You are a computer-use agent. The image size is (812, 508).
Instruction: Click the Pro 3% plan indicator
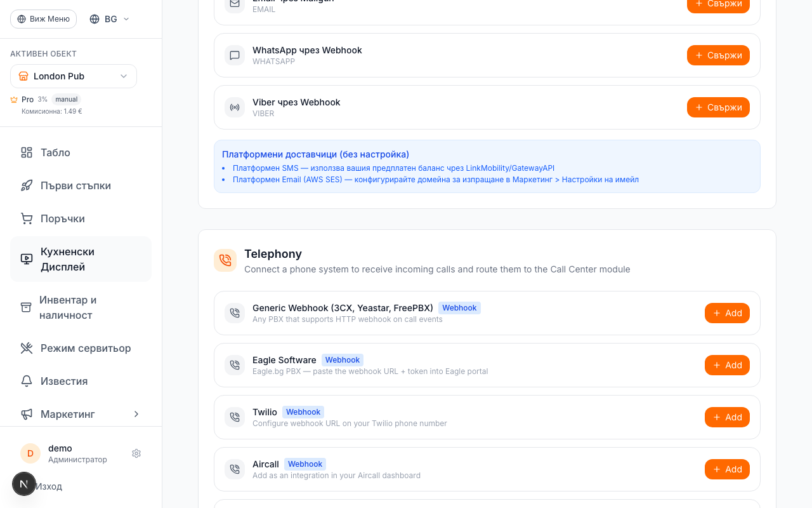click(29, 99)
